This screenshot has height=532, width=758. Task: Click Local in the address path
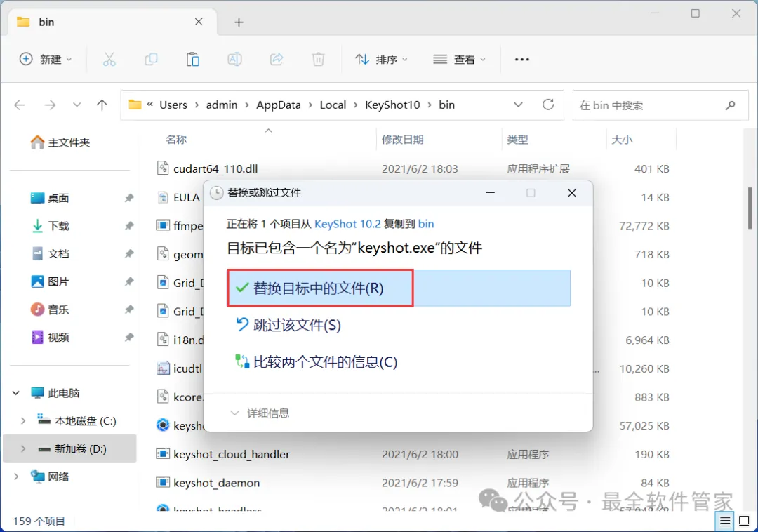tap(333, 105)
